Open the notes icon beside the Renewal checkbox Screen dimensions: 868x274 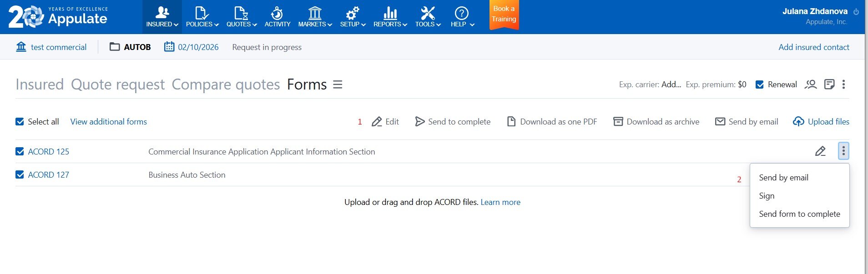coord(829,85)
